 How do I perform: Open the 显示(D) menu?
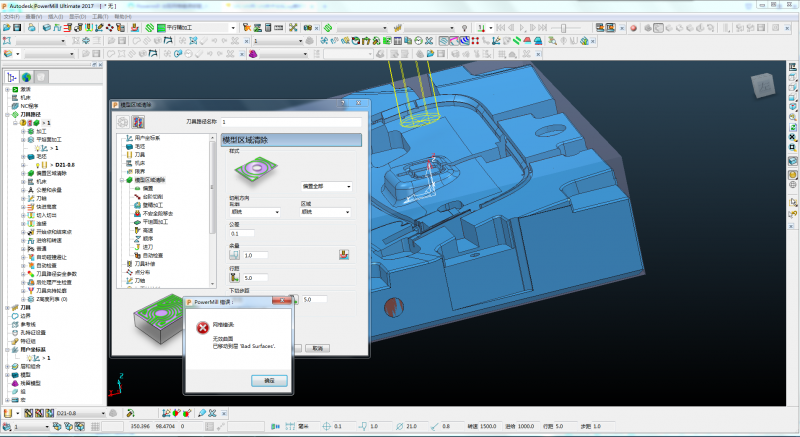coord(78,16)
